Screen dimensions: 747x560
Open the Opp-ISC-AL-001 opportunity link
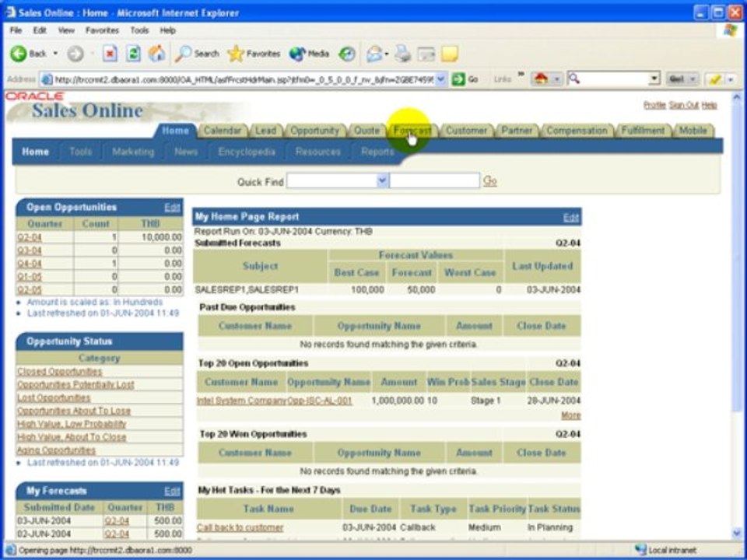pyautogui.click(x=319, y=401)
